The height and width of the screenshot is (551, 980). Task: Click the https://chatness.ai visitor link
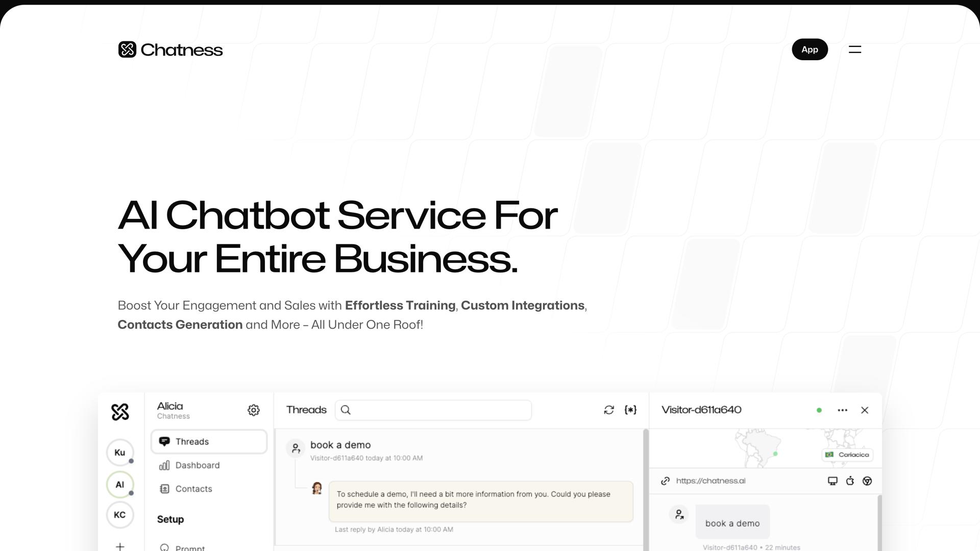[710, 481]
